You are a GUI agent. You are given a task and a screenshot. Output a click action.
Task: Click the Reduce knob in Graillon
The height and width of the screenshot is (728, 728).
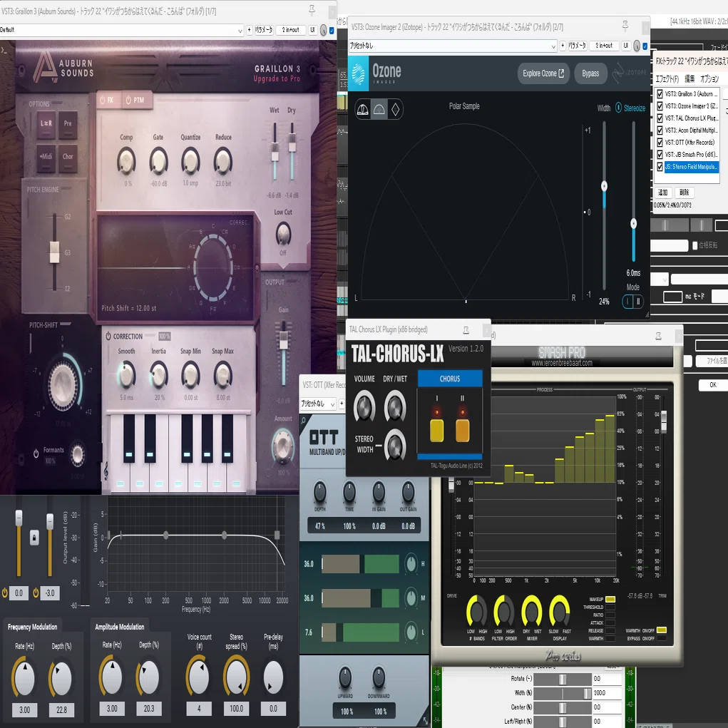[223, 160]
